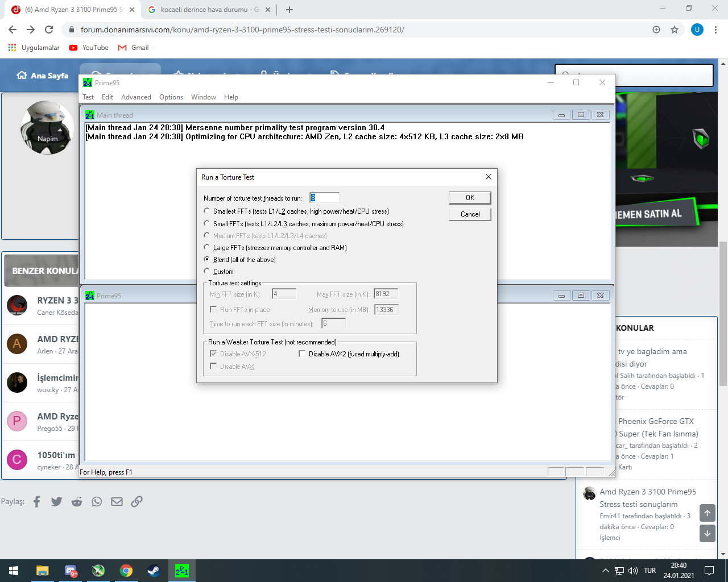This screenshot has height=582, width=728.
Task: Close the Run a Torture Test dialog
Action: coord(488,177)
